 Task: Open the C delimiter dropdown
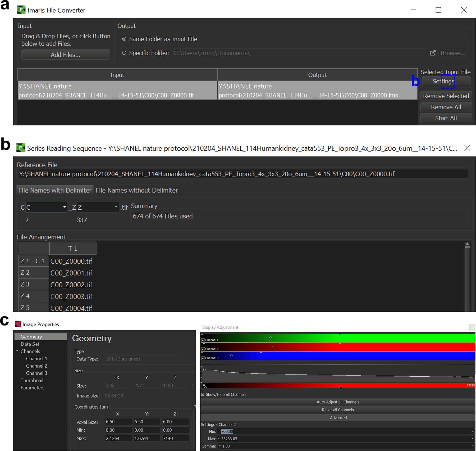64,207
